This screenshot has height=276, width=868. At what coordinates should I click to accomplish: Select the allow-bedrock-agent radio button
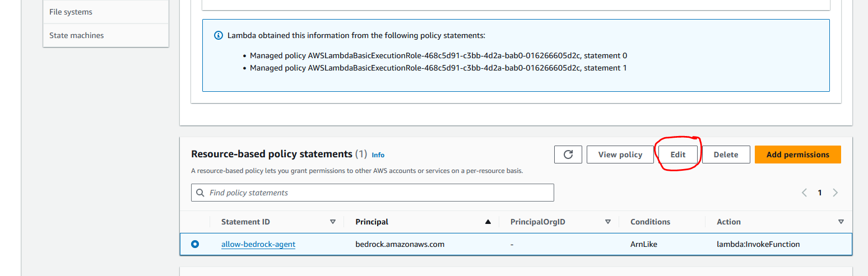tap(195, 244)
